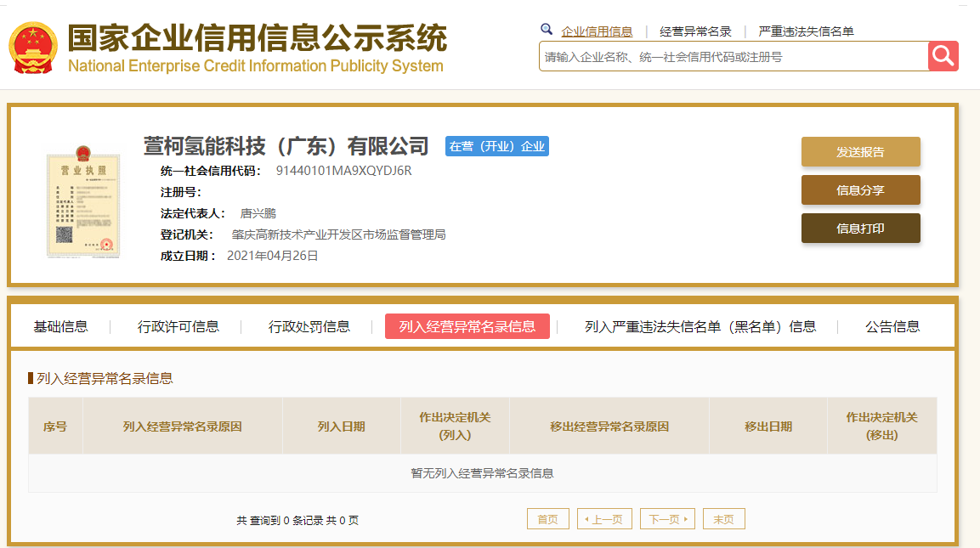Click the 移出日期 column header
Viewport: 980px width, 548px height.
[768, 427]
